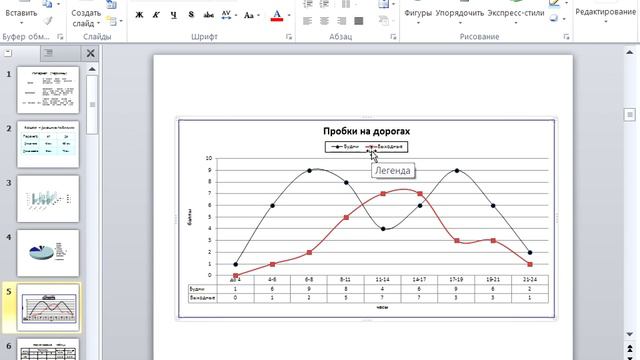Open the font color dropdown arrow
Viewport: 640px width, 360px height.
click(x=289, y=16)
